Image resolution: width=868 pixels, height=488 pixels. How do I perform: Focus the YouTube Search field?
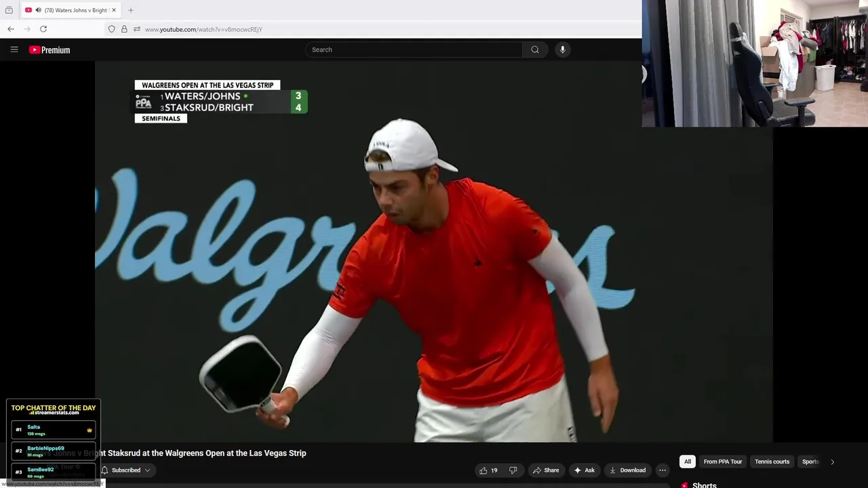click(414, 49)
